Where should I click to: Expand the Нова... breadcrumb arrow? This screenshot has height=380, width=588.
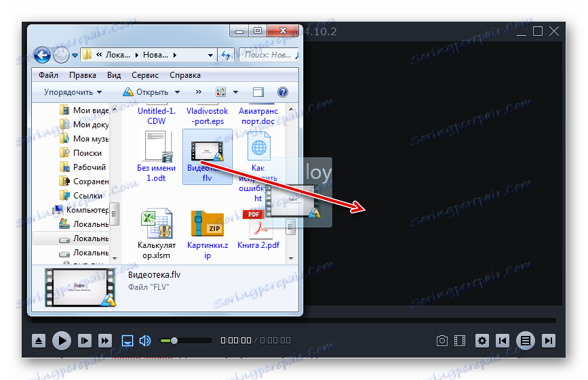[x=175, y=55]
